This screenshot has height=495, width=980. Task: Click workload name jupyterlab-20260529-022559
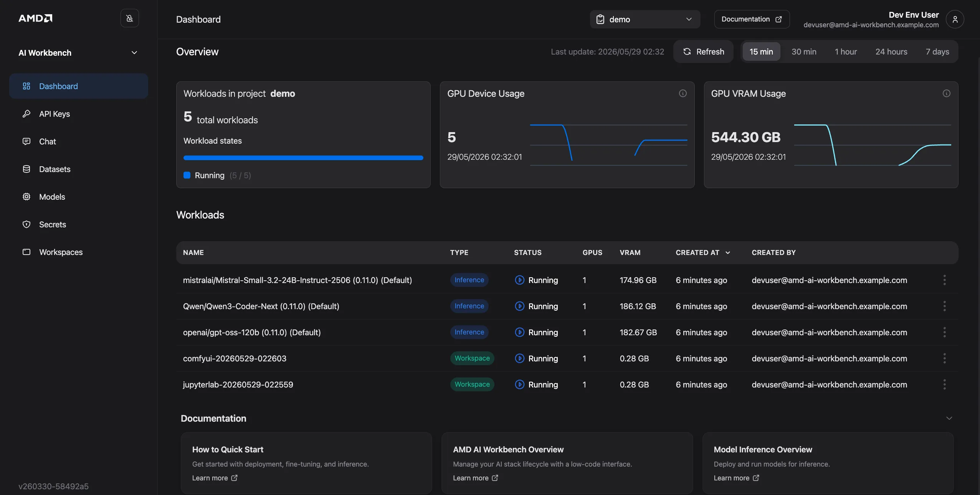click(238, 384)
